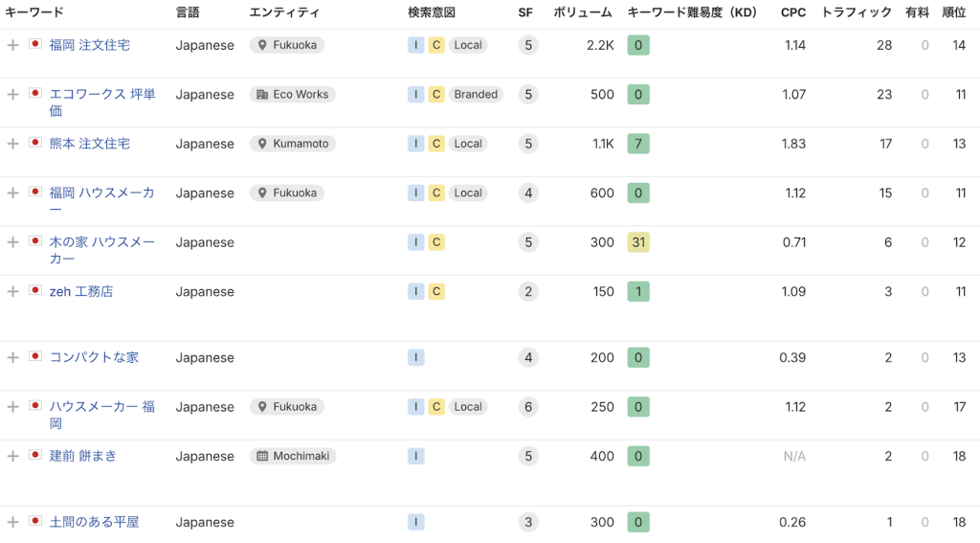Sort by キーワード難易度（KD） column header
Viewport: 980px width, 543px height.
(691, 12)
